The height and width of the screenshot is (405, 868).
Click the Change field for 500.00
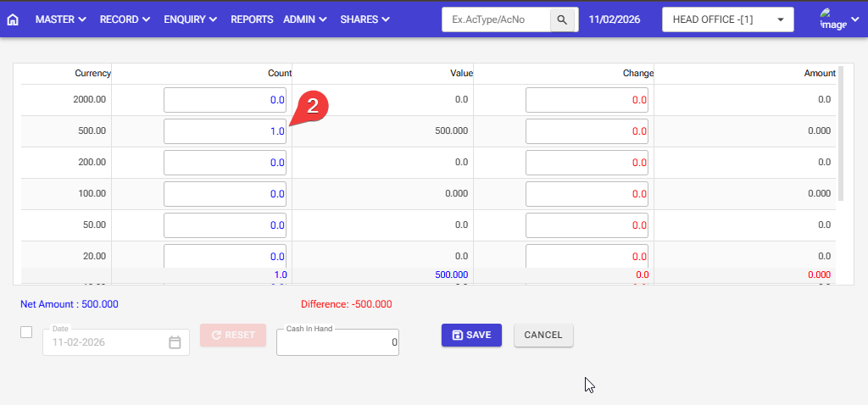[587, 131]
